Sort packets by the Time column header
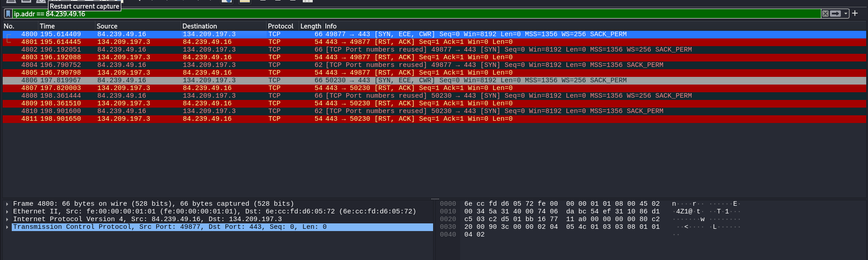 [x=47, y=26]
